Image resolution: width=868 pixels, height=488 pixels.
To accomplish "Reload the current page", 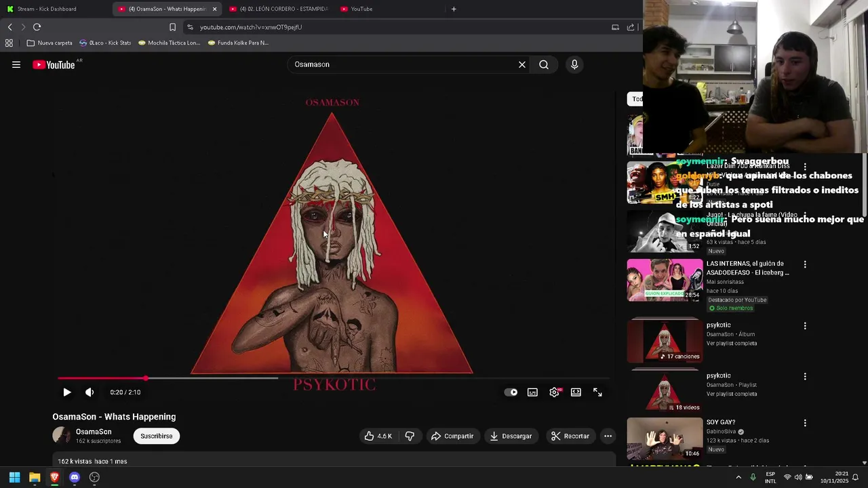I will click(37, 27).
